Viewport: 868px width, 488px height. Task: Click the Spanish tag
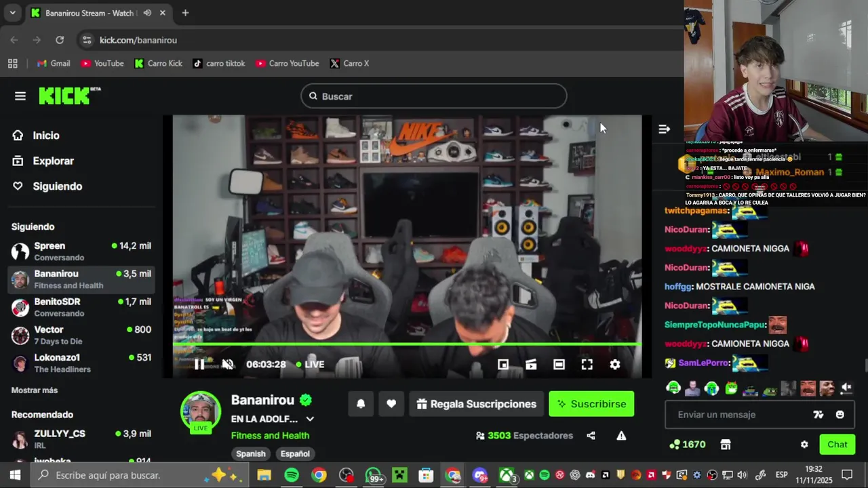point(251,454)
